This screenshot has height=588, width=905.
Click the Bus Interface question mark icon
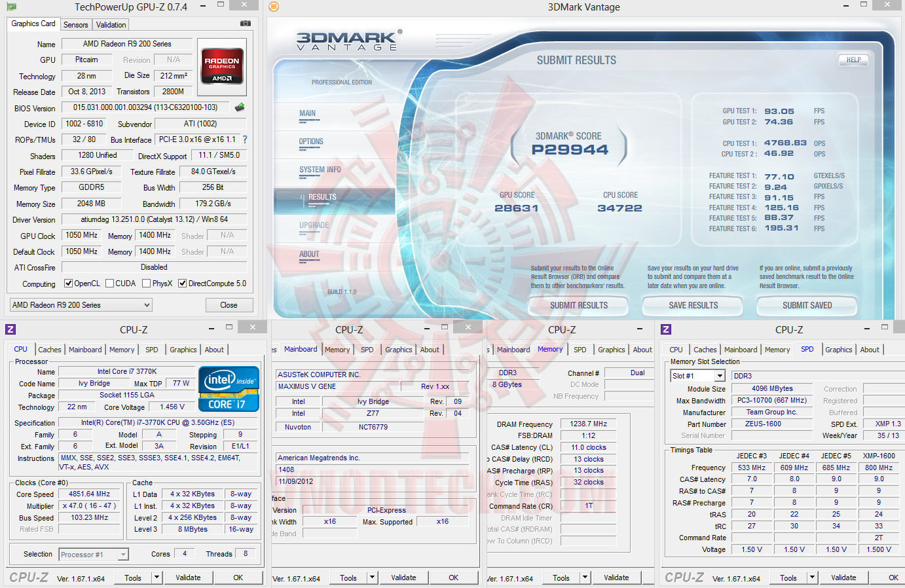click(245, 139)
